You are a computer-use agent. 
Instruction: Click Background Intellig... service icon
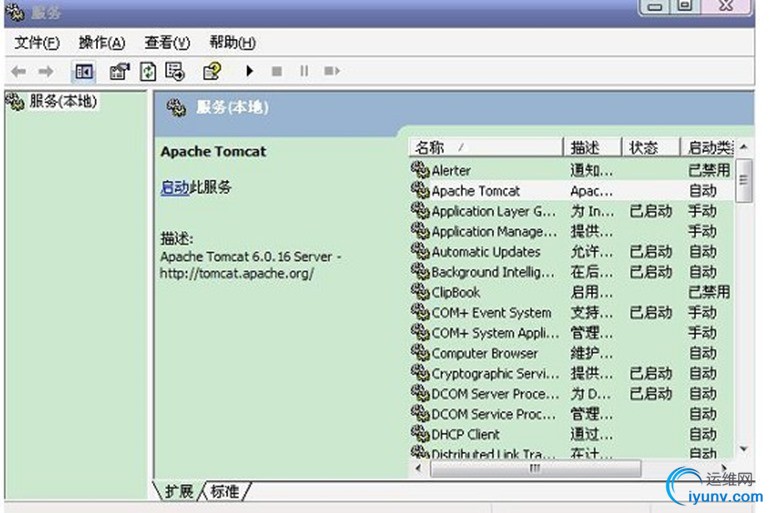click(420, 272)
